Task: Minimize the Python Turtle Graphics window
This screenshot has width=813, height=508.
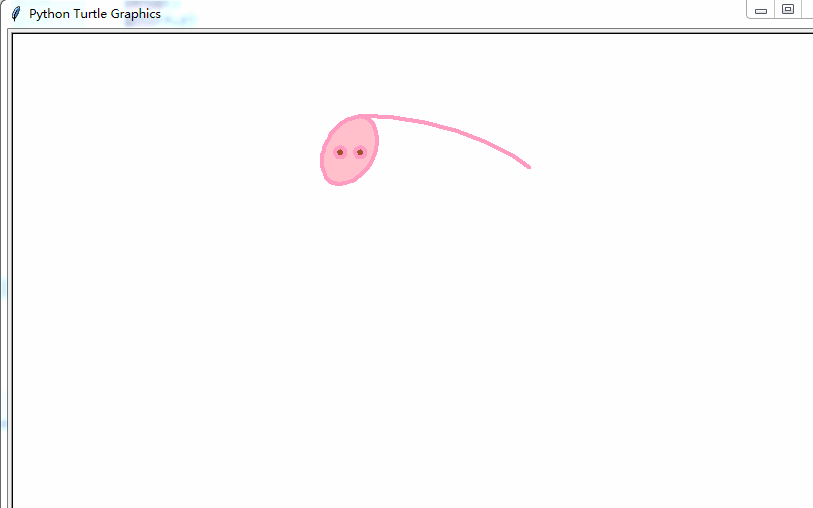Action: point(761,10)
